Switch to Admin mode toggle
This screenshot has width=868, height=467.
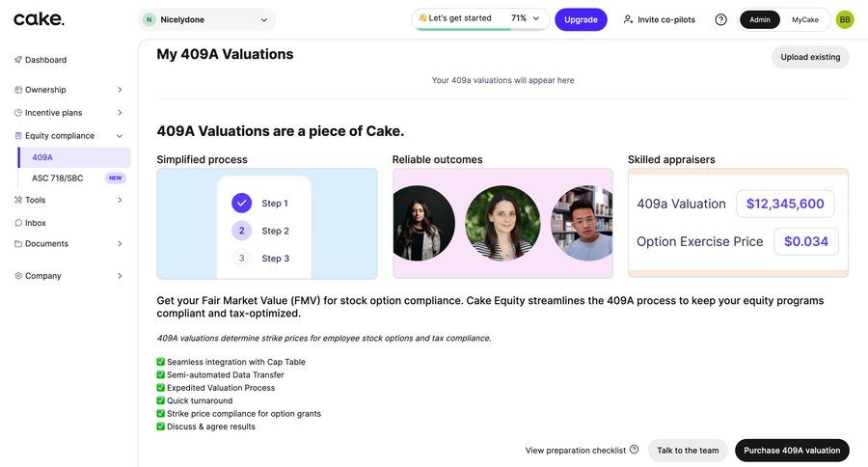pyautogui.click(x=760, y=19)
